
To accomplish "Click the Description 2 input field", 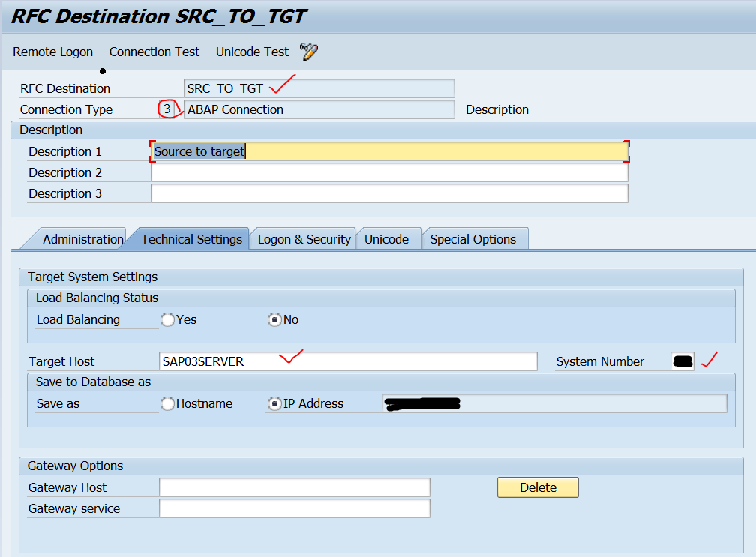I will [x=389, y=172].
